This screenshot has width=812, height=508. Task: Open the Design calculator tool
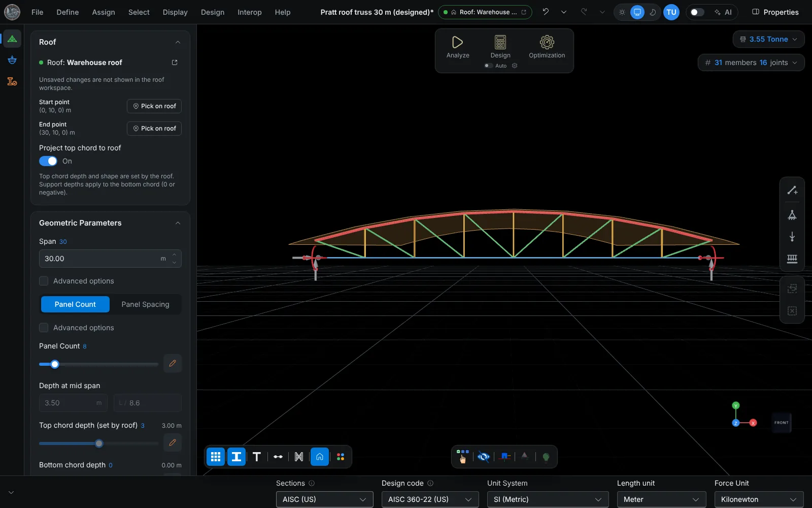[500, 47]
